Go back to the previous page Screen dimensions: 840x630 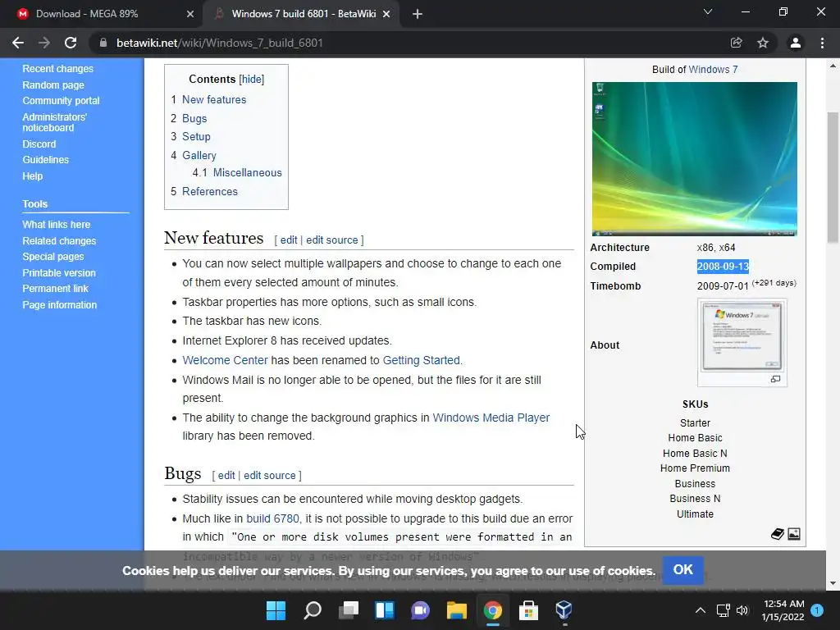click(18, 43)
